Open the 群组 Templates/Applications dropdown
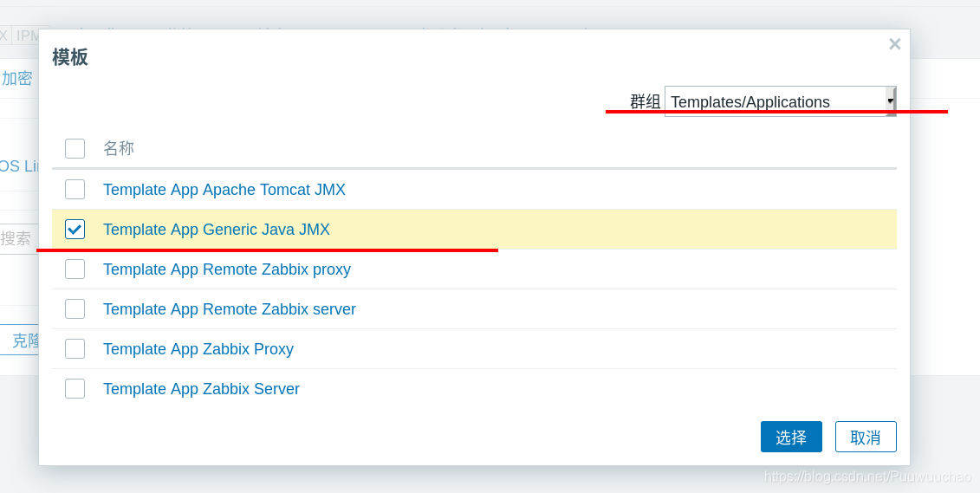The image size is (980, 493). tap(780, 101)
